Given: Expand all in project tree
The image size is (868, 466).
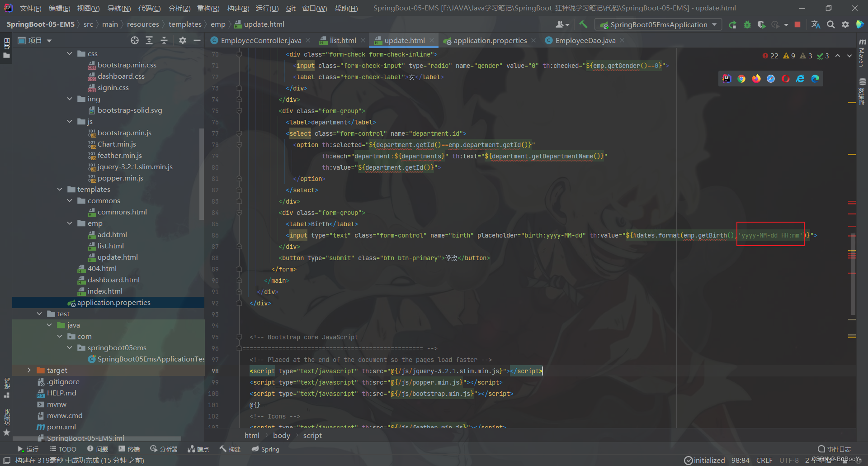Looking at the screenshot, I should click(x=149, y=41).
